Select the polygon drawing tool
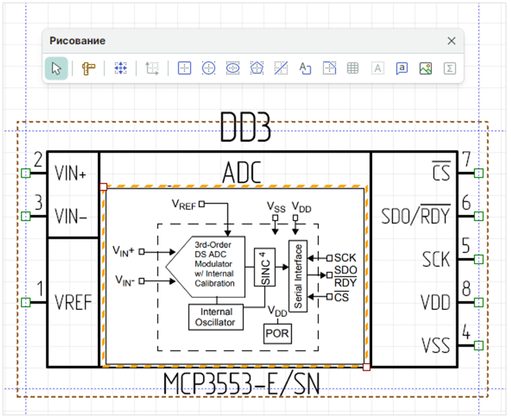 coord(257,69)
